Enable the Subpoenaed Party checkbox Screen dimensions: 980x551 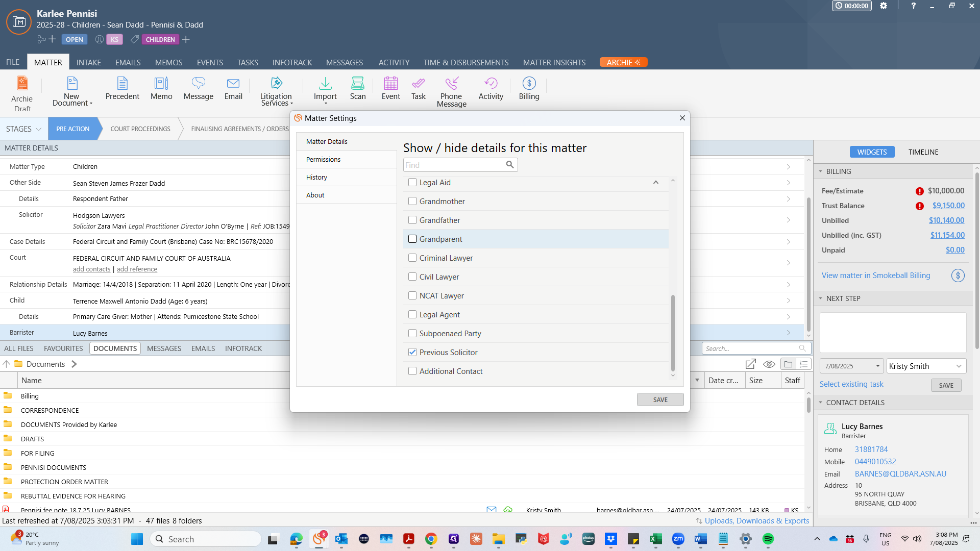412,334
